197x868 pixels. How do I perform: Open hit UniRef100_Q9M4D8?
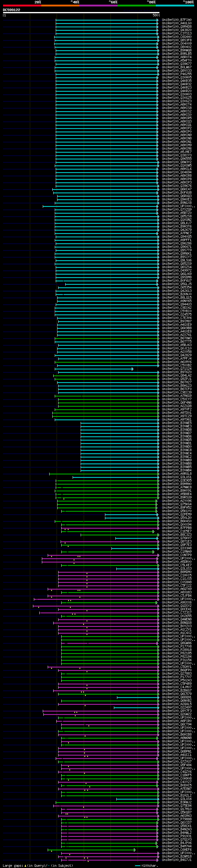pos(176,26)
